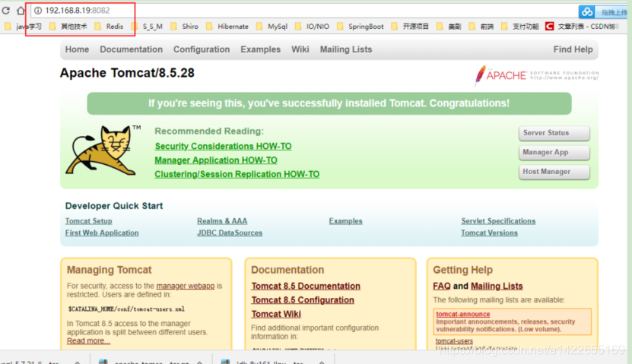Open the S_S_M bookmark folder
The width and height of the screenshot is (632, 364).
tap(147, 27)
